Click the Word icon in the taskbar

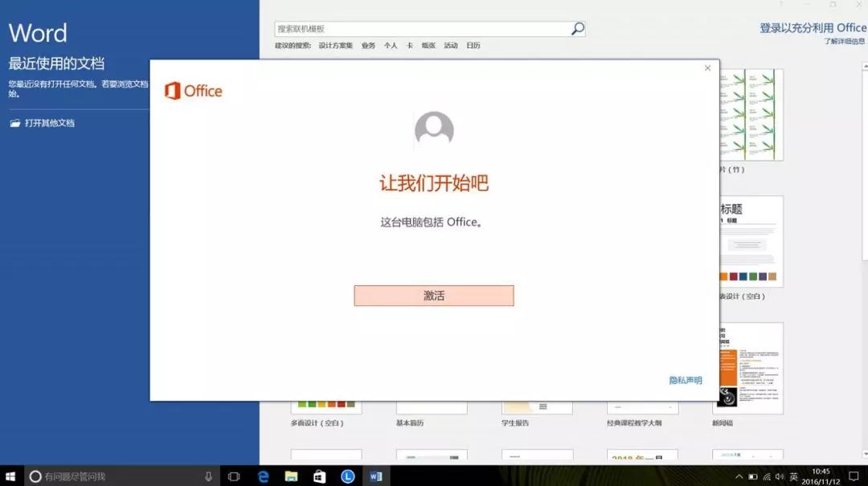click(x=375, y=476)
